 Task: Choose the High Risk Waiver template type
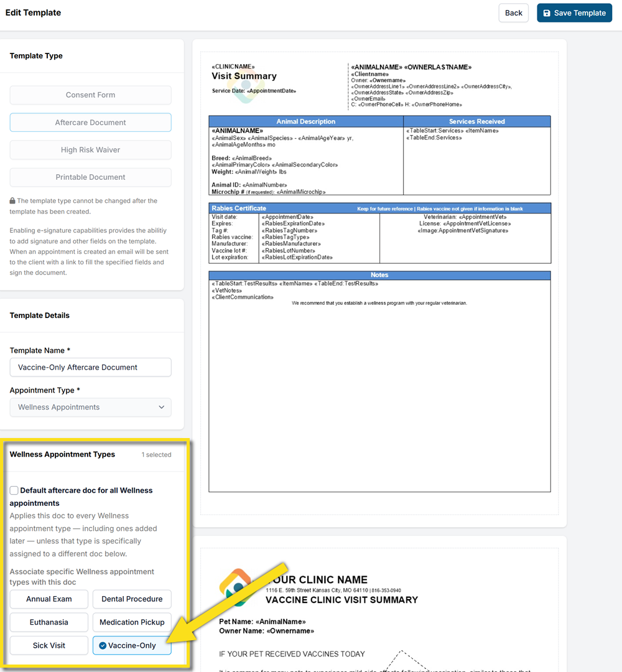[x=90, y=150]
